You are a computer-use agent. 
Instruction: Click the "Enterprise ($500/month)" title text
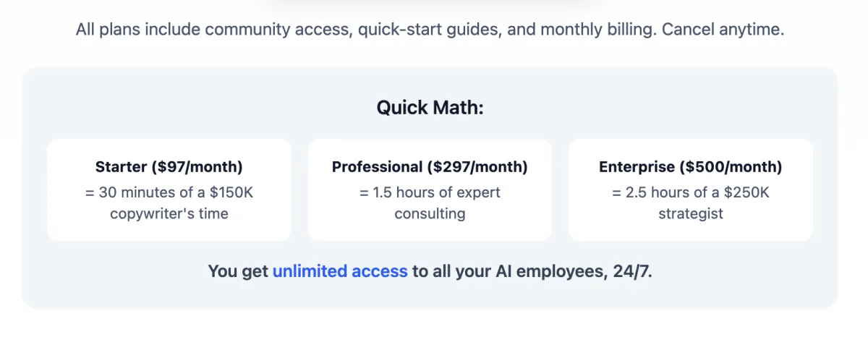click(x=691, y=167)
